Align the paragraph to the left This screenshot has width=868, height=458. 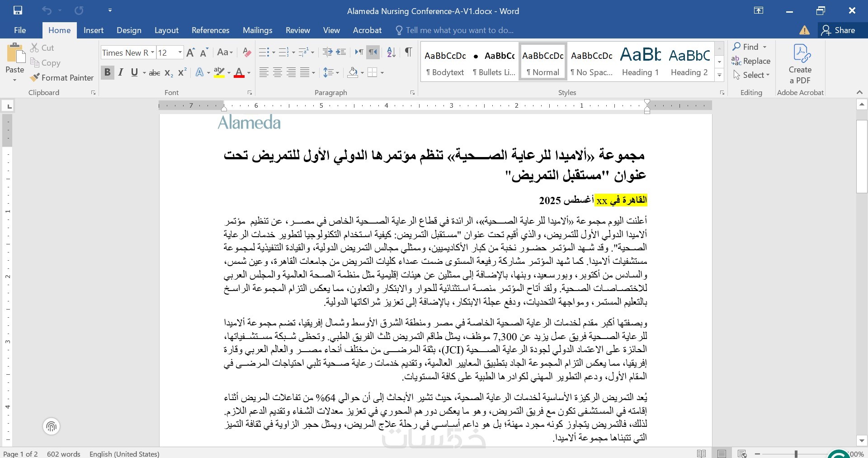264,72
